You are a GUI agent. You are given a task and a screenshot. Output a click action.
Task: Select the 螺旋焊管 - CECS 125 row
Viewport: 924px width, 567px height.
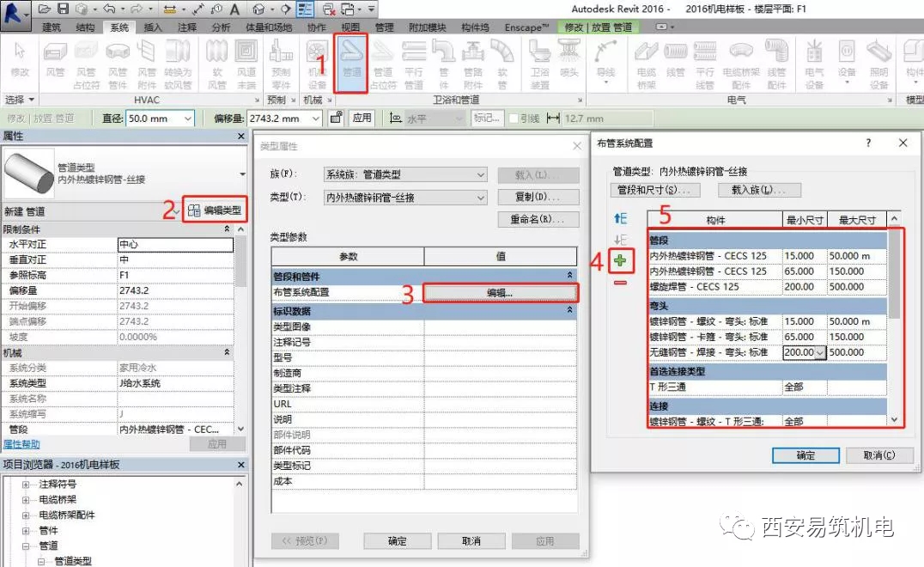(x=767, y=287)
